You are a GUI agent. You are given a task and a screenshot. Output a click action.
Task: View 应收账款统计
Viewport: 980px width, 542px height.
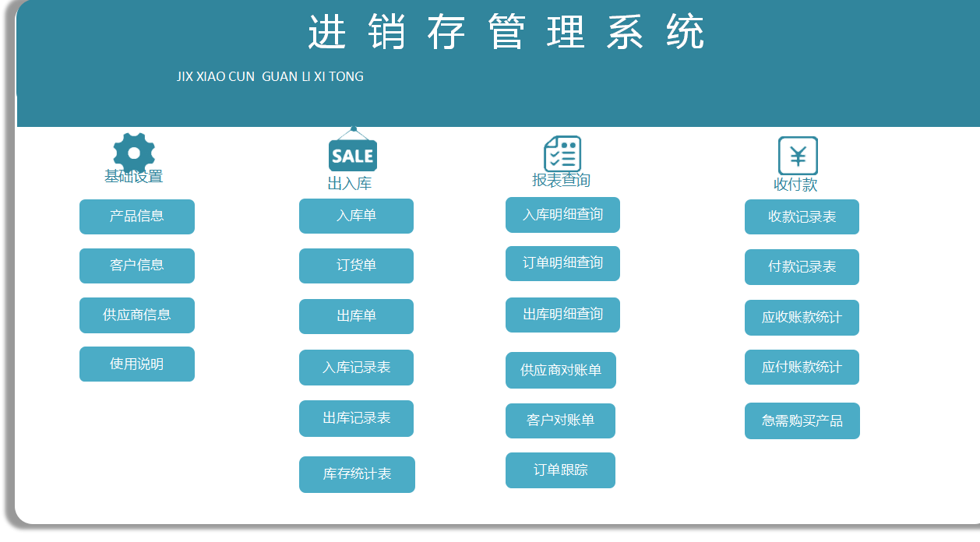pyautogui.click(x=802, y=318)
